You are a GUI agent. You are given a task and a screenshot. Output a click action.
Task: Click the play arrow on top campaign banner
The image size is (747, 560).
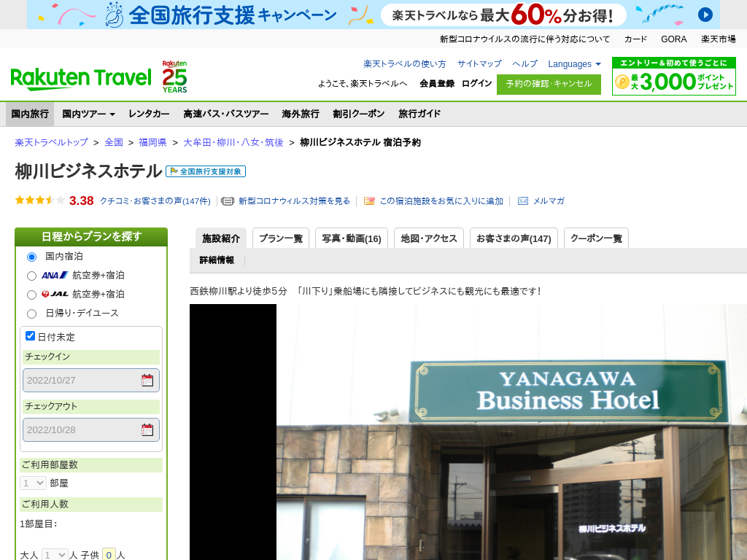(x=705, y=15)
